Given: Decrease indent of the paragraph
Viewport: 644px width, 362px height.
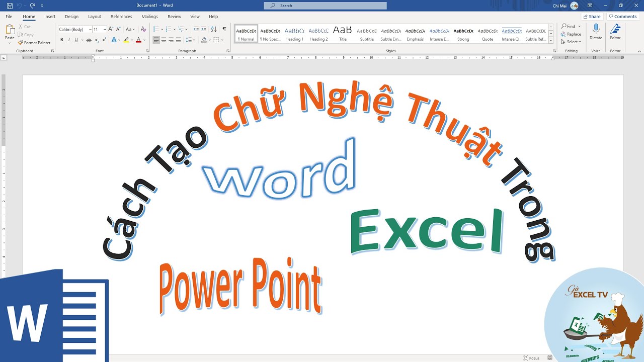Looking at the screenshot, I should 196,29.
